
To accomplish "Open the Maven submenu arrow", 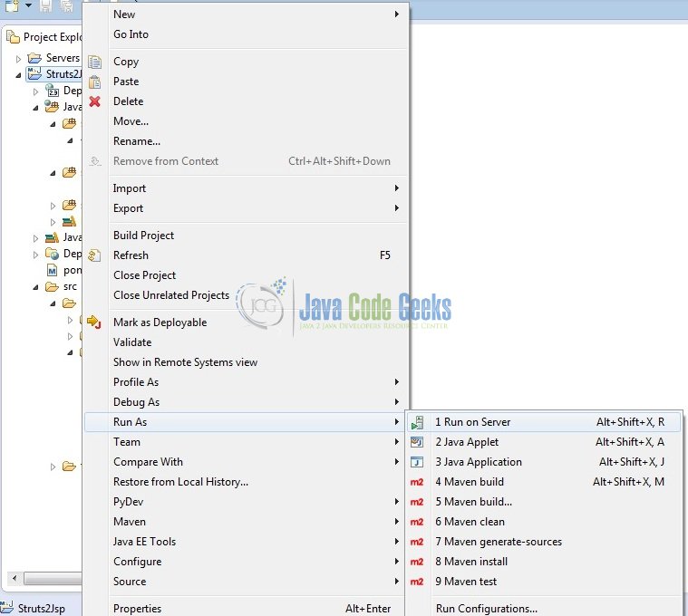I will coord(397,522).
